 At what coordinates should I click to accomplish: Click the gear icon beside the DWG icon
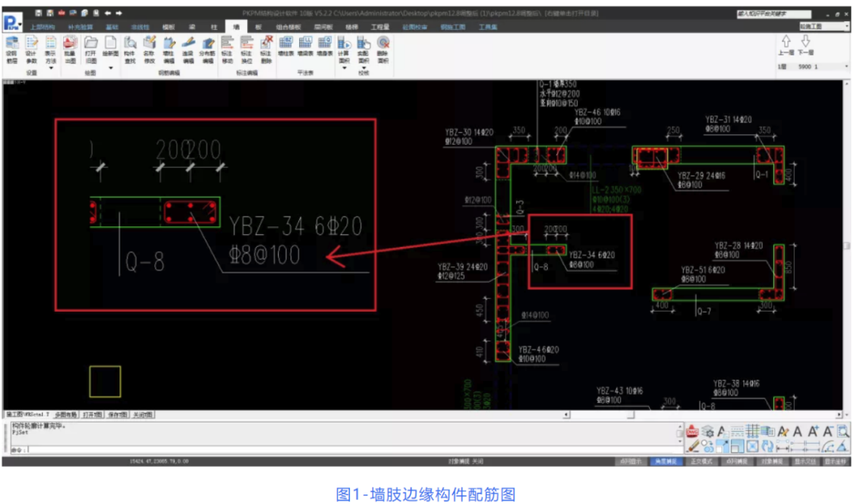pyautogui.click(x=707, y=431)
